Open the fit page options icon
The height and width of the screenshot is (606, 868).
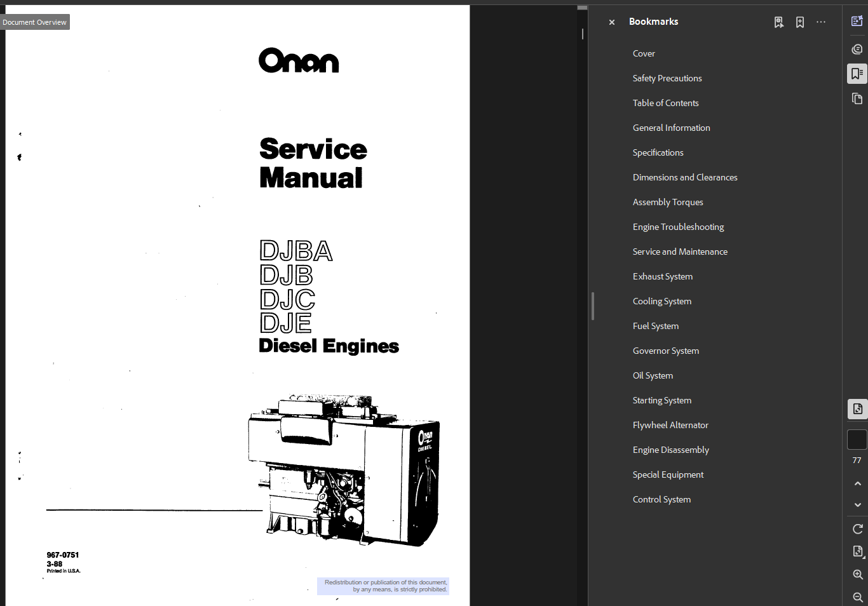point(857,551)
